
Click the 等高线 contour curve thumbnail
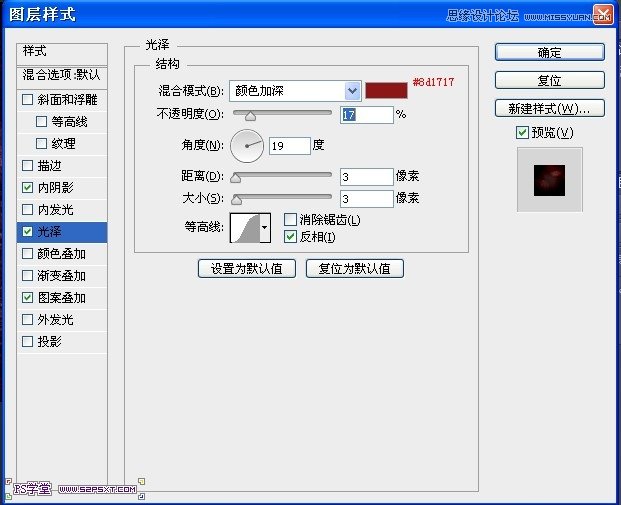click(x=245, y=228)
